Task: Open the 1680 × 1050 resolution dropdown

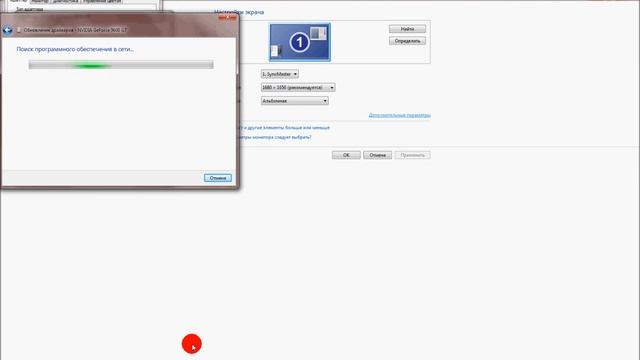Action: (x=298, y=87)
